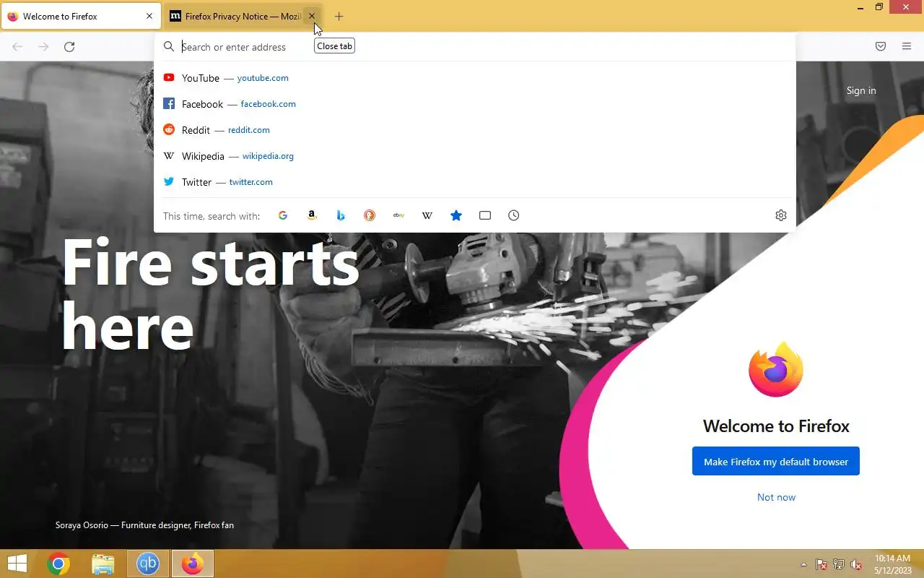Select the Twitter suggestion
This screenshot has width=924, height=578.
pyautogui.click(x=475, y=182)
